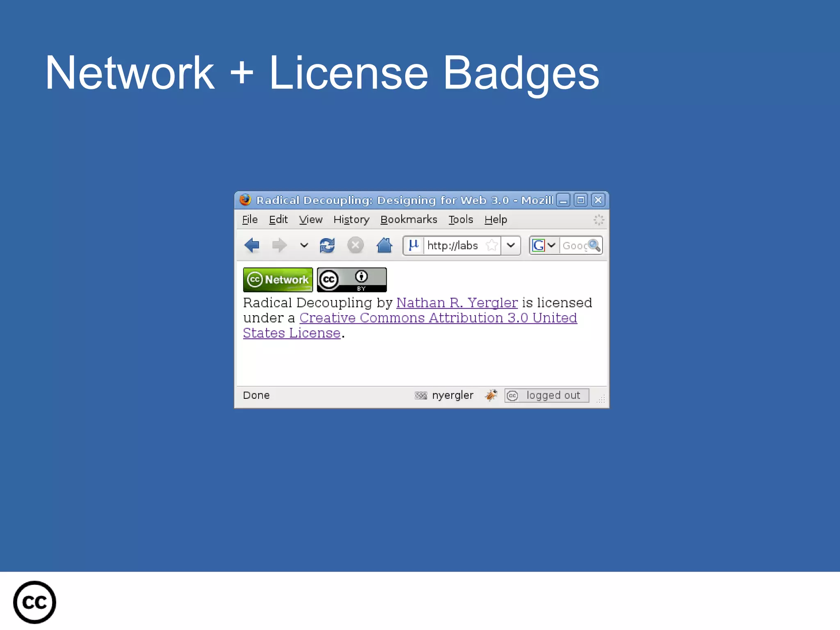Follow the Nathan R. Yergler link
Viewport: 840px width, 630px height.
[457, 303]
